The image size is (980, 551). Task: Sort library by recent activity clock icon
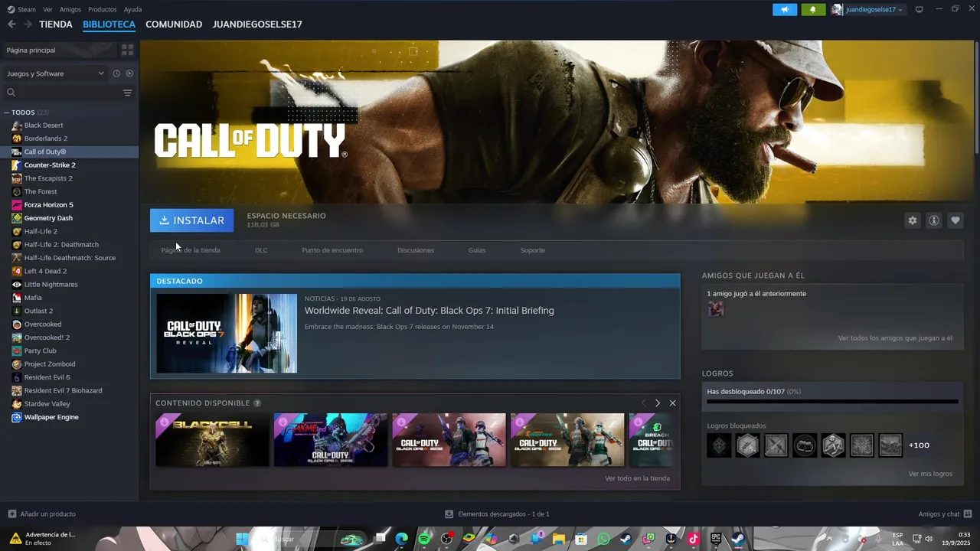(116, 73)
